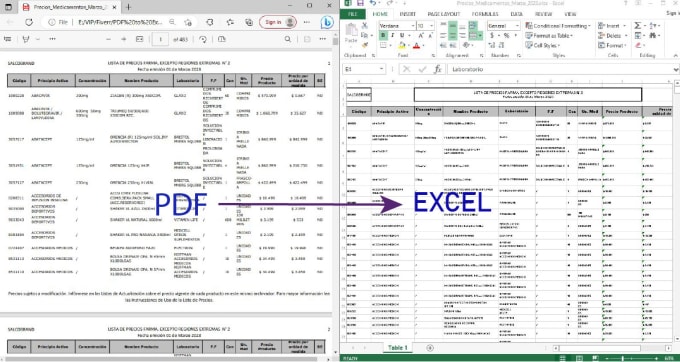Toggle Wrap Text in Alignment group
This screenshot has width=680, height=362.
coord(473,26)
